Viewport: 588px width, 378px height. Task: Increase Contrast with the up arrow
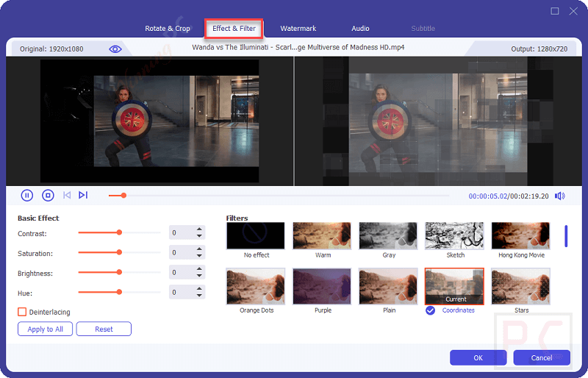pyautogui.click(x=199, y=229)
